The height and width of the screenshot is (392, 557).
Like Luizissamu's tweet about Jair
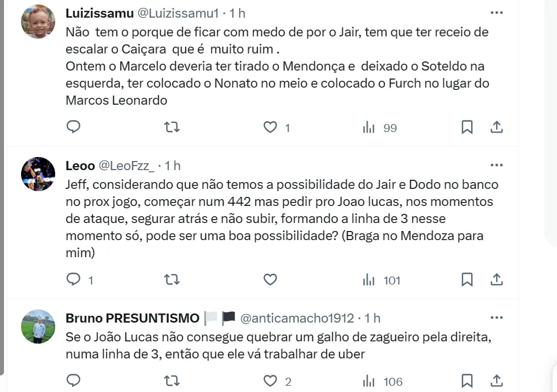pos(270,127)
